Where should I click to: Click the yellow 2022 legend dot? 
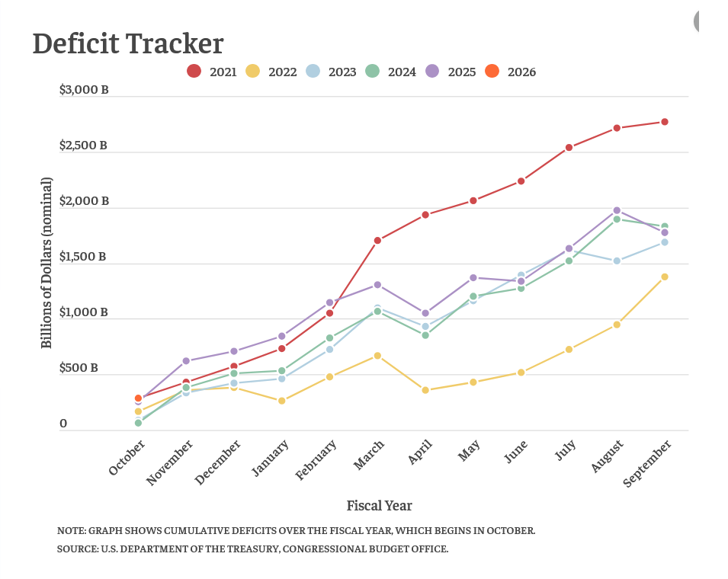(x=253, y=72)
